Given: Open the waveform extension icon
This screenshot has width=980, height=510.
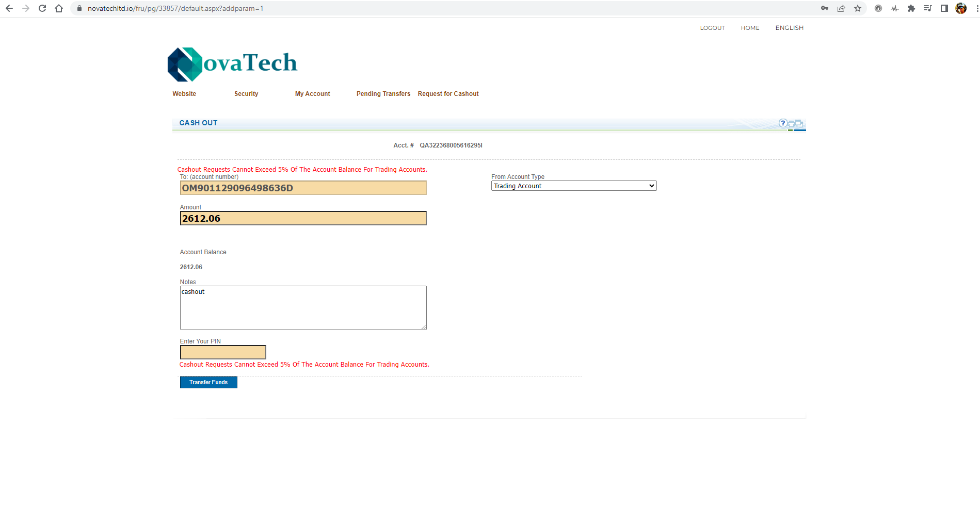Looking at the screenshot, I should pyautogui.click(x=895, y=8).
